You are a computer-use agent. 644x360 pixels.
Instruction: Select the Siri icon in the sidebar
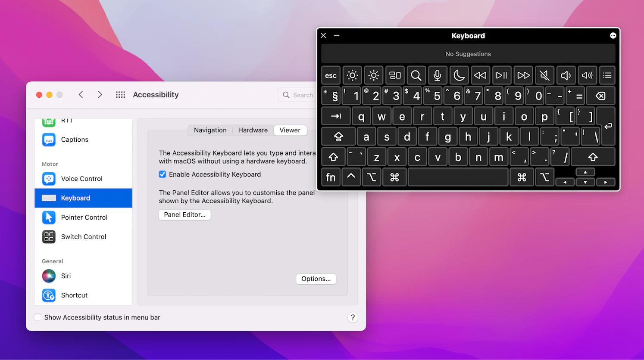tap(49, 276)
